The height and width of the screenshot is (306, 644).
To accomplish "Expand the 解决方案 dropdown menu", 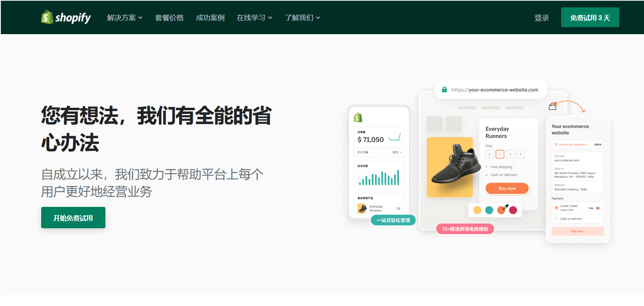I will 125,18.
